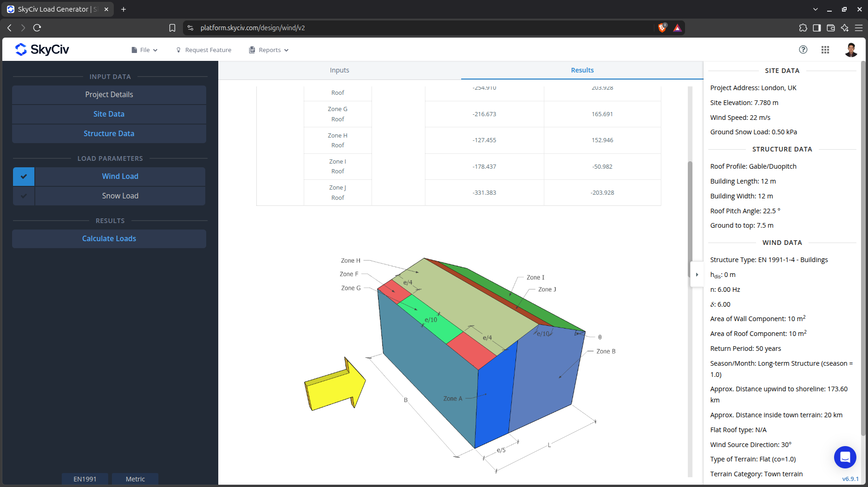Click the v6.9.1 version label
This screenshot has height=487, width=868.
coord(850,479)
